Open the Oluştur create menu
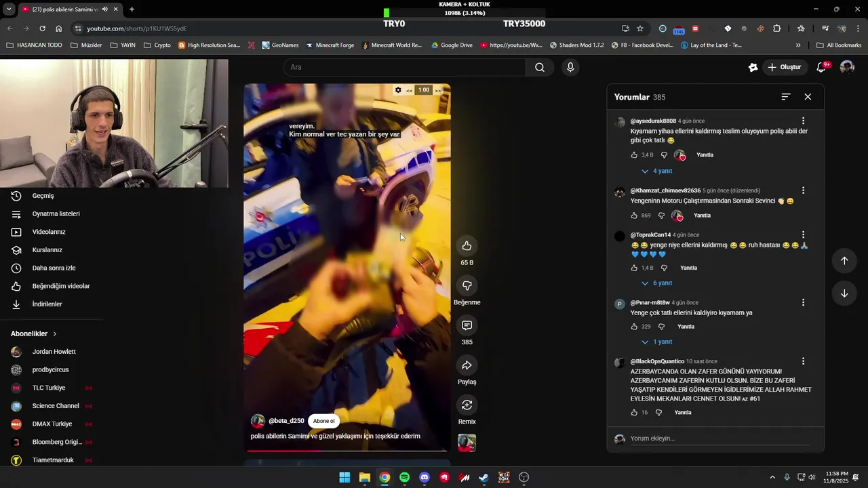The height and width of the screenshot is (488, 868). click(785, 67)
